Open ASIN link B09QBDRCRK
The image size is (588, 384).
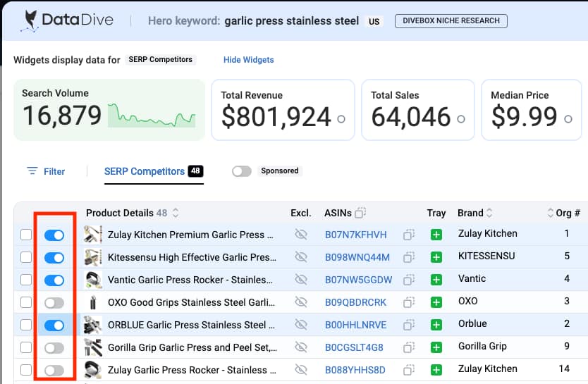(355, 302)
